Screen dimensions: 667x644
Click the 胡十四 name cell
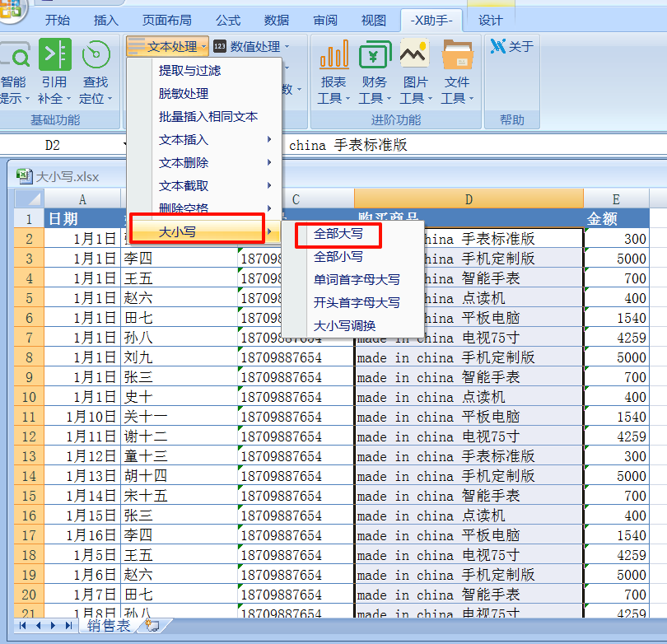(179, 476)
